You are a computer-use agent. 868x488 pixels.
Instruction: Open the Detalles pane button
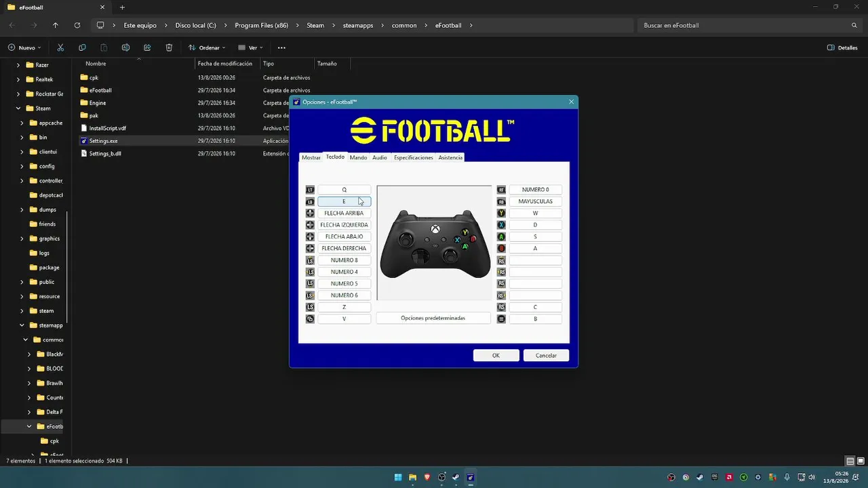click(843, 47)
